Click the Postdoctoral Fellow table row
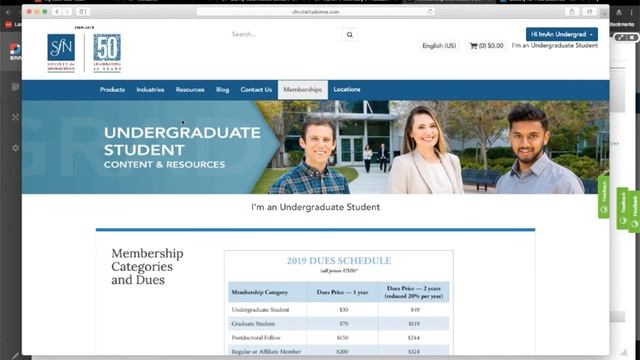 [x=339, y=338]
